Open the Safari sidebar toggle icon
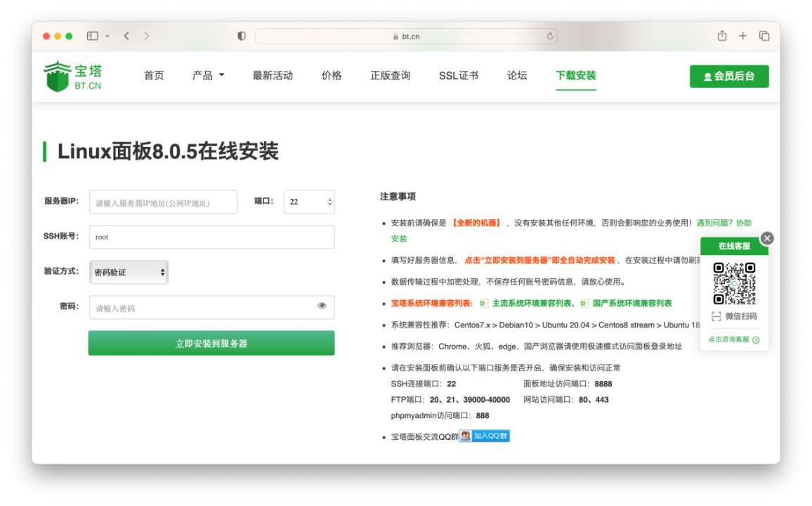The width and height of the screenshot is (812, 506). (93, 36)
